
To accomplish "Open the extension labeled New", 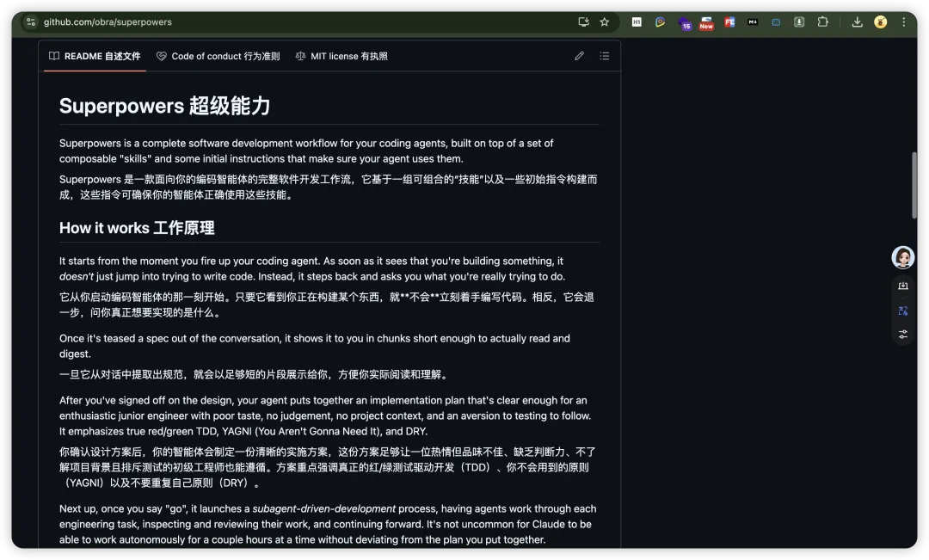I will click(x=706, y=23).
